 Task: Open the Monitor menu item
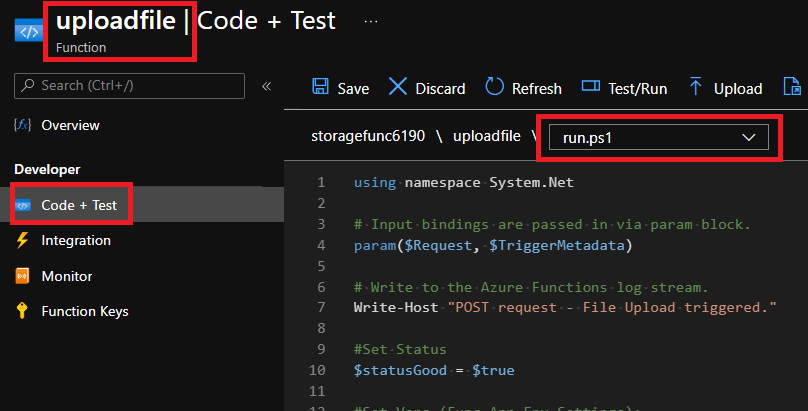point(66,277)
